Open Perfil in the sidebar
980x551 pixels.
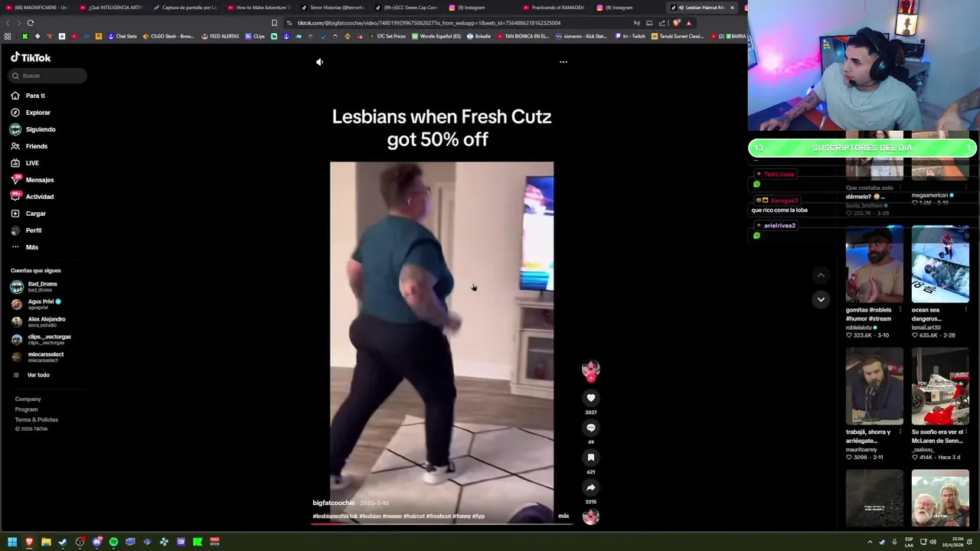point(26,230)
